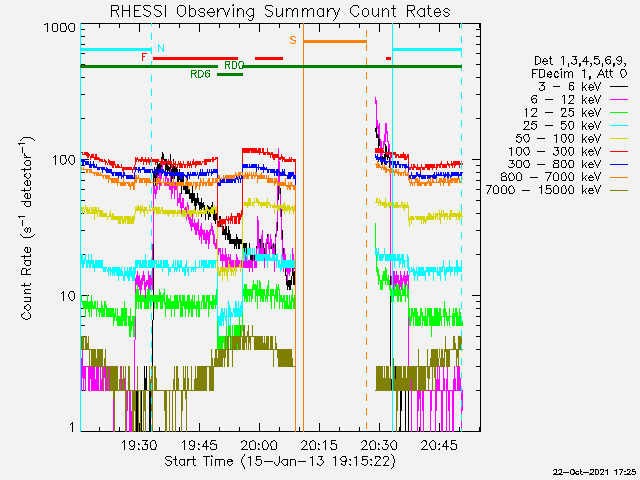
Task: Click the '3 - 6 keV' legend label
Action: point(569,87)
